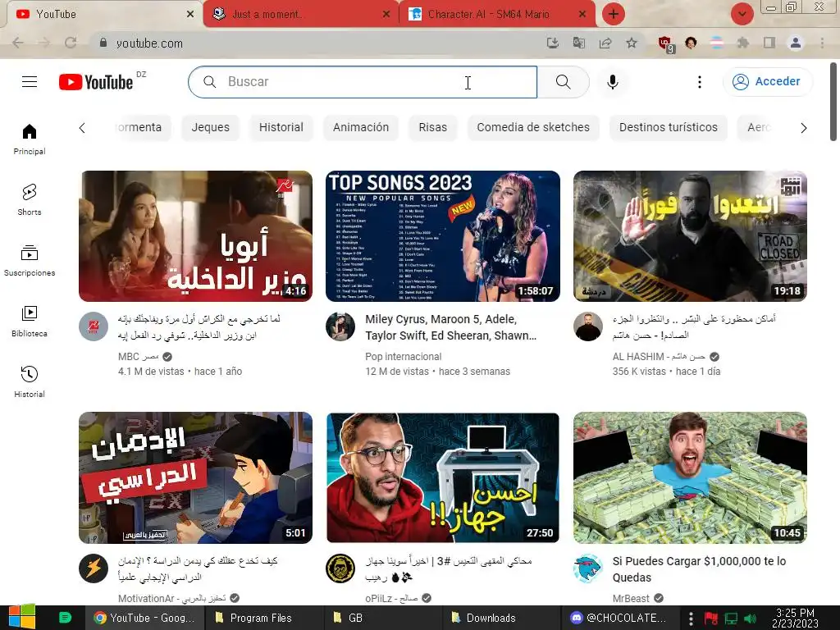Open the YouTube hamburger guide menu
Viewport: 840px width, 630px height.
click(30, 82)
